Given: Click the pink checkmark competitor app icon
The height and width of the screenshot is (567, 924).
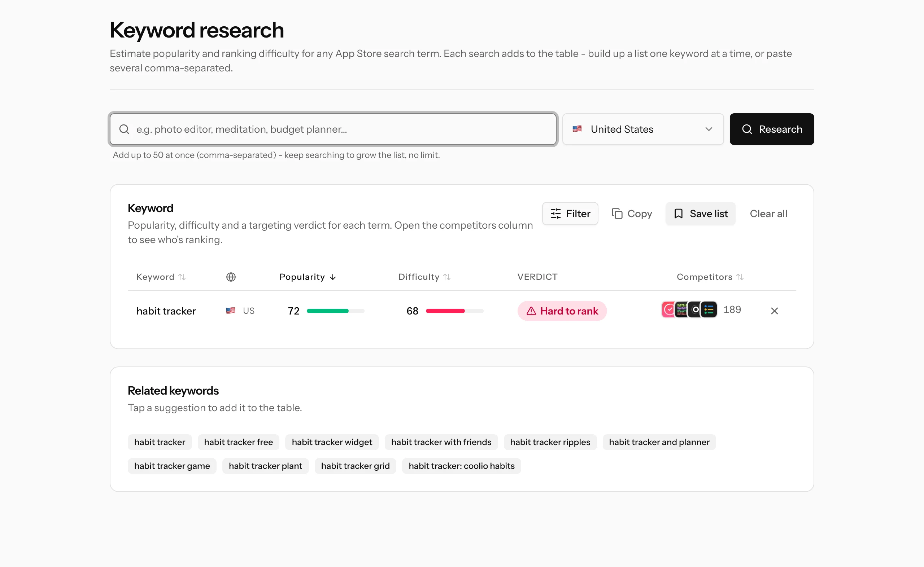Looking at the screenshot, I should point(668,310).
